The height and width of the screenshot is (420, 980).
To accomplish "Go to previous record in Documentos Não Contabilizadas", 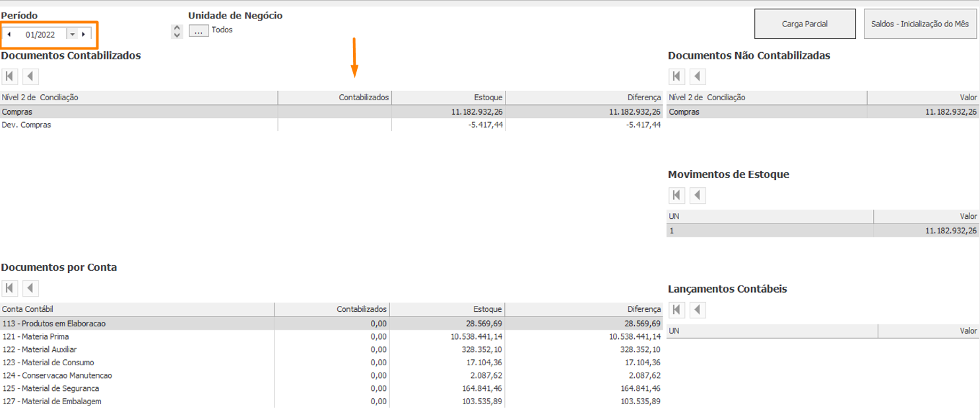I will coord(698,76).
